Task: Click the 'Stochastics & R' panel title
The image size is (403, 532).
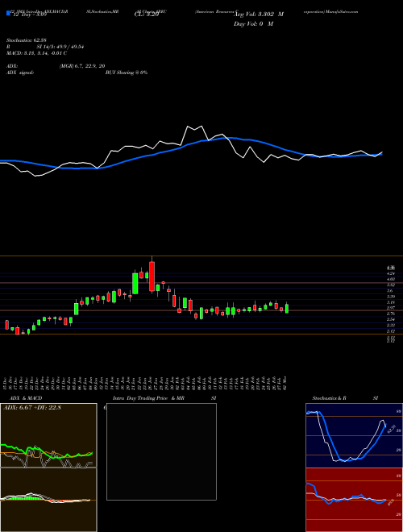Action: click(329, 398)
